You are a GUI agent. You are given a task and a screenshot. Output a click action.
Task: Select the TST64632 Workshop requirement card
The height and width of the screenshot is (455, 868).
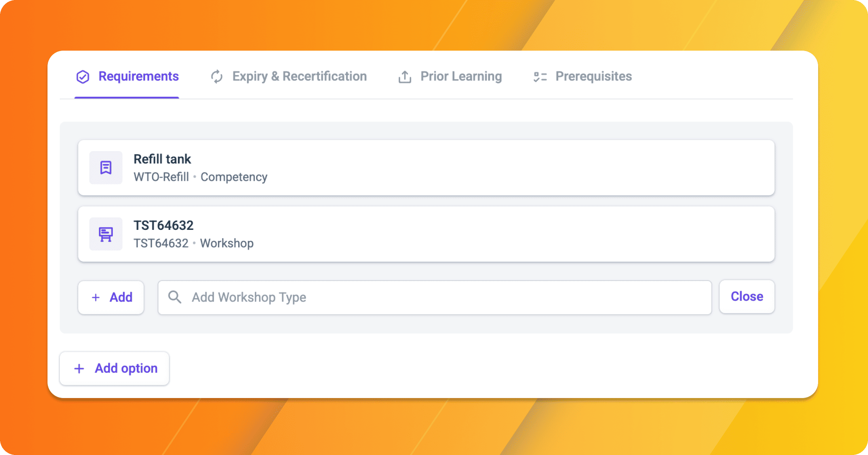(x=426, y=234)
